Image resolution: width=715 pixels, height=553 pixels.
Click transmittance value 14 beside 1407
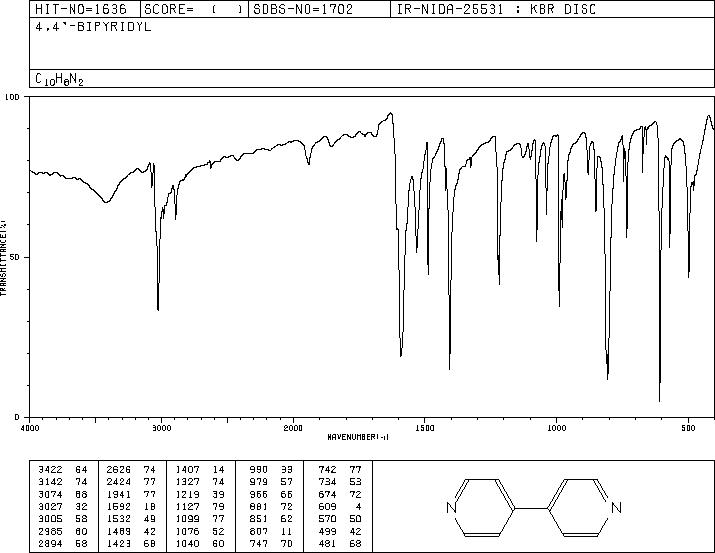(x=218, y=469)
